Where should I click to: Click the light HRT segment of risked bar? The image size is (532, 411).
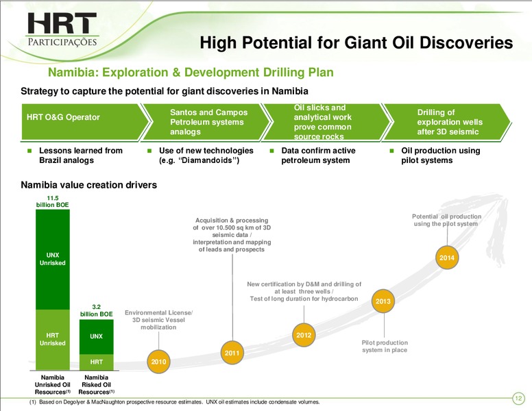pyautogui.click(x=97, y=362)
